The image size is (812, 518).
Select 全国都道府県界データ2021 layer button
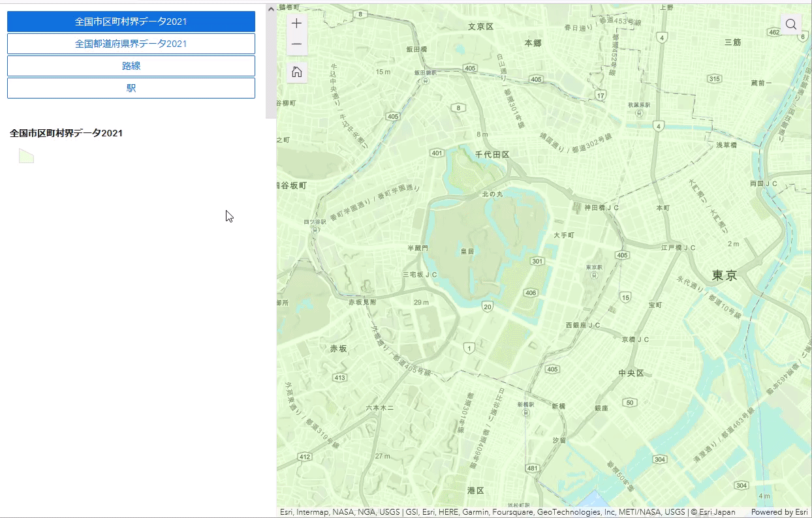[x=131, y=44]
